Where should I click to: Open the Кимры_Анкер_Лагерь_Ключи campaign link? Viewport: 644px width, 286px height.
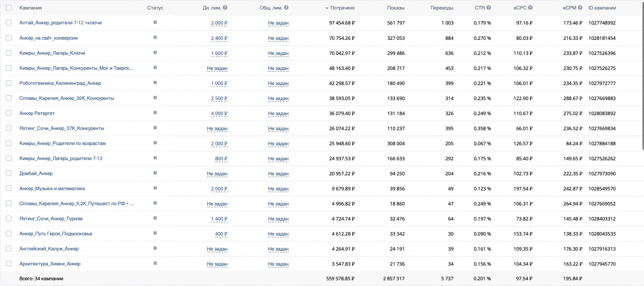(52, 53)
